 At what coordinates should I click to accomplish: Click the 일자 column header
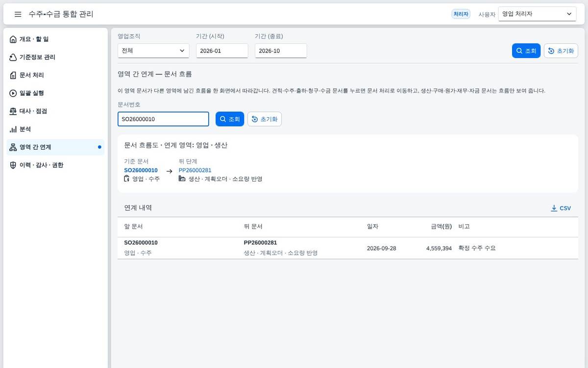click(x=372, y=227)
